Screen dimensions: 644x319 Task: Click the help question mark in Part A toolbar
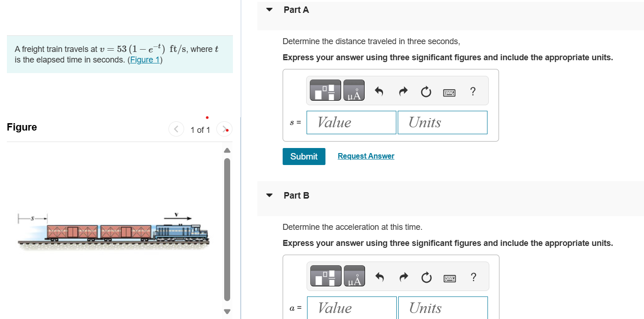(472, 91)
